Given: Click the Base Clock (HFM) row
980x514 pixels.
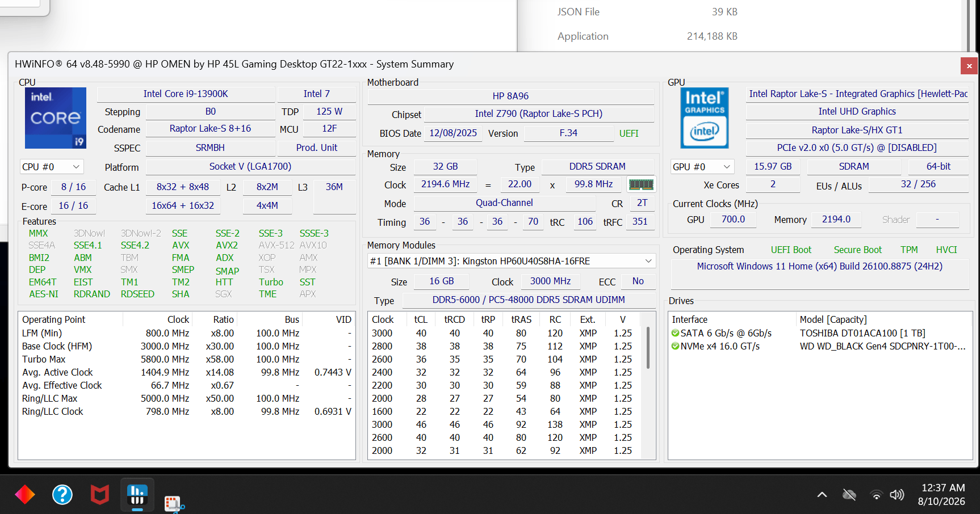Looking at the screenshot, I should click(x=187, y=346).
